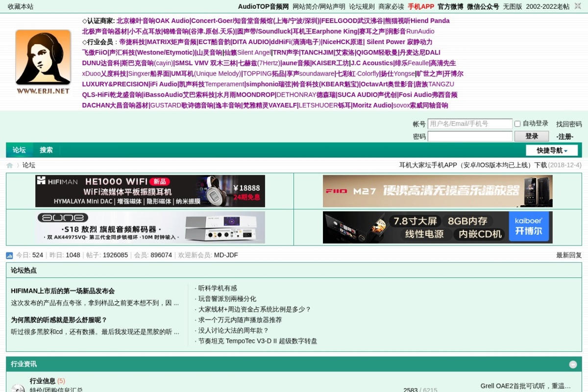Screen dimensions: 588x392
Task: Click TOPPING拓品 member link
Action: 264,74
